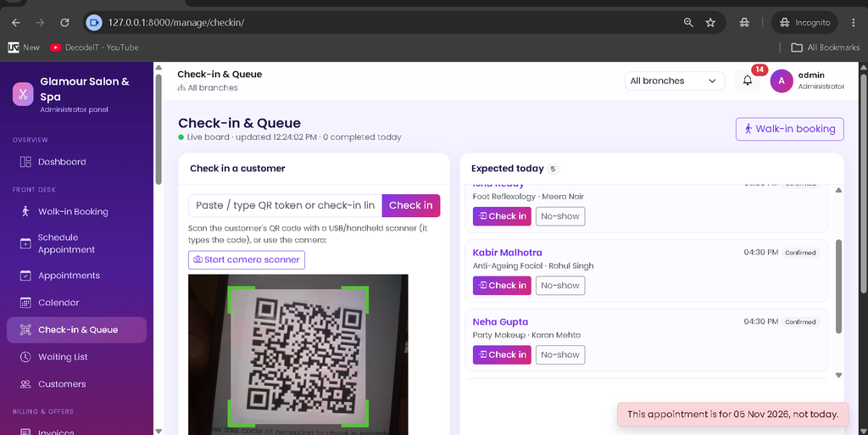Expand the All branches dropdown
This screenshot has width=868, height=435.
point(674,81)
